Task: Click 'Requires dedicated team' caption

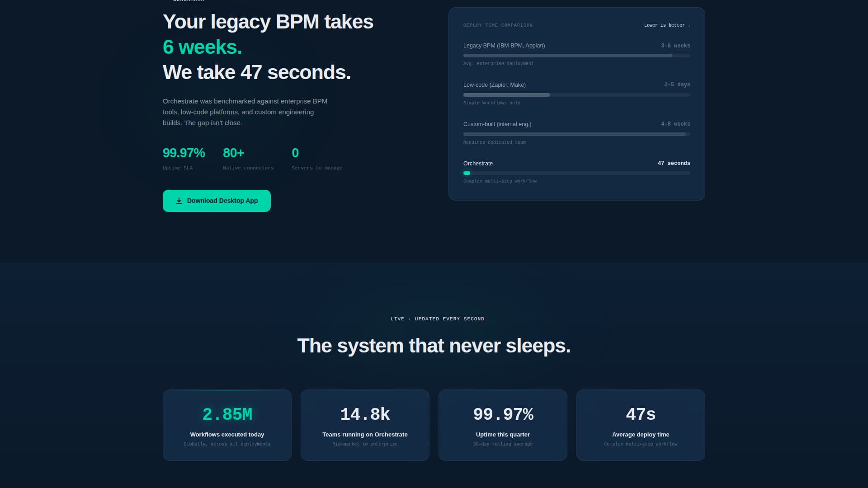Action: [494, 142]
